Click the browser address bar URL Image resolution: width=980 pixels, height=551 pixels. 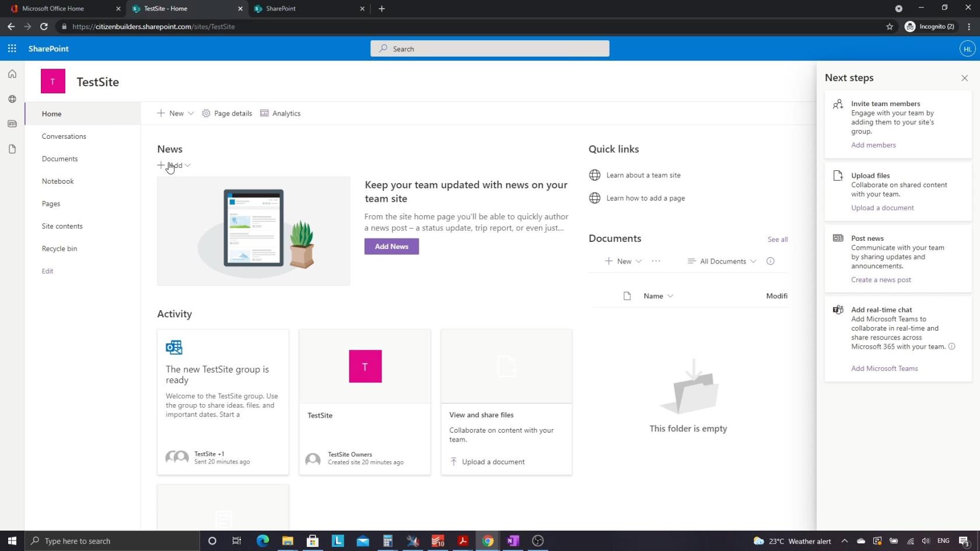(153, 27)
